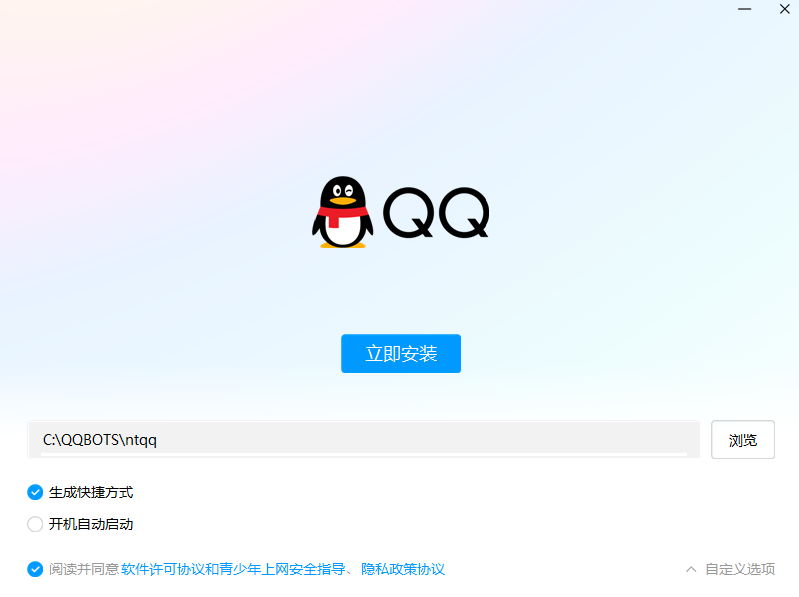Click the 生成快捷方式 label text
Viewport: 799px width, 597px height.
(x=91, y=492)
